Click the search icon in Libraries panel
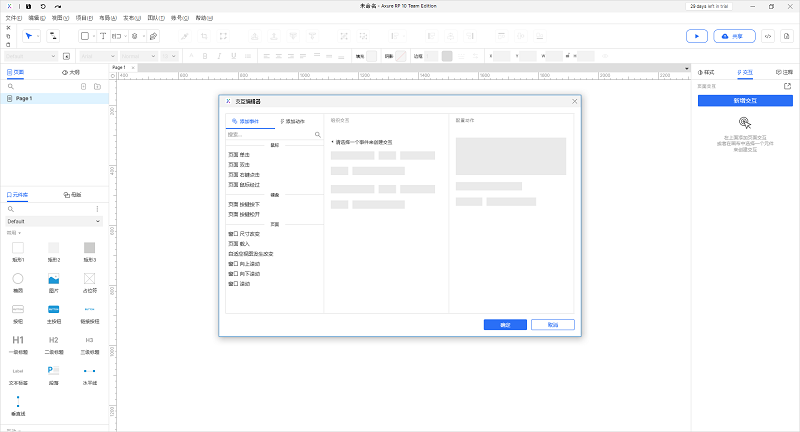The image size is (800, 432). 11,209
